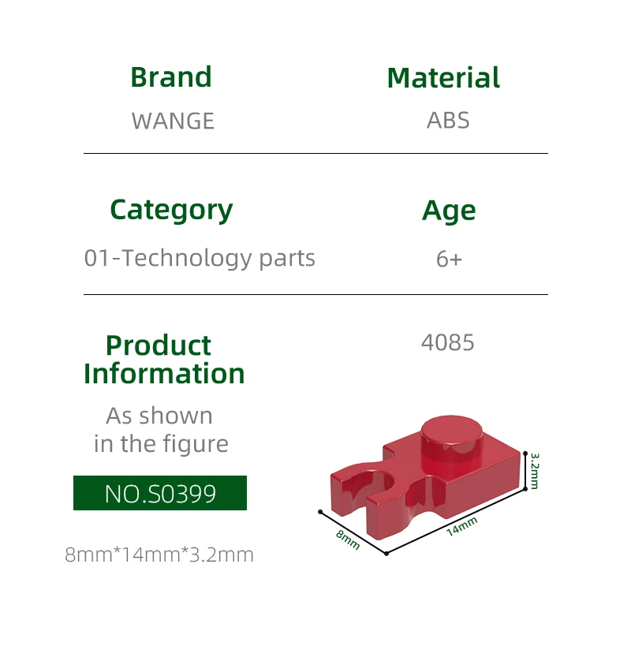Image resolution: width=631 pixels, height=672 pixels.
Task: Select the 8mm*14mm*3.2mm size text
Action: pos(159,554)
